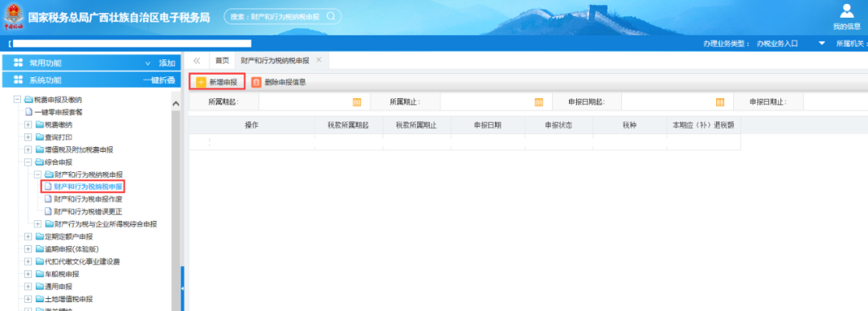The height and width of the screenshot is (311, 868).
Task: Click the 操作 column header
Action: point(252,125)
